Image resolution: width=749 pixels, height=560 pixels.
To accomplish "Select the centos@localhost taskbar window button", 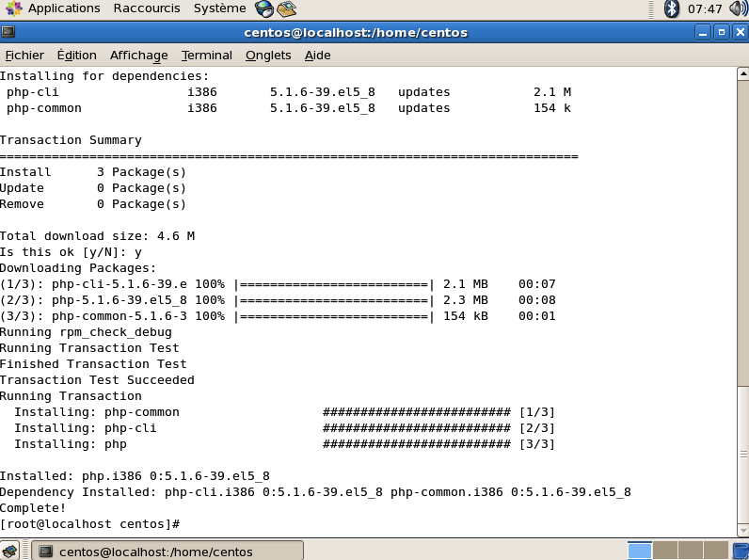I will point(167,552).
